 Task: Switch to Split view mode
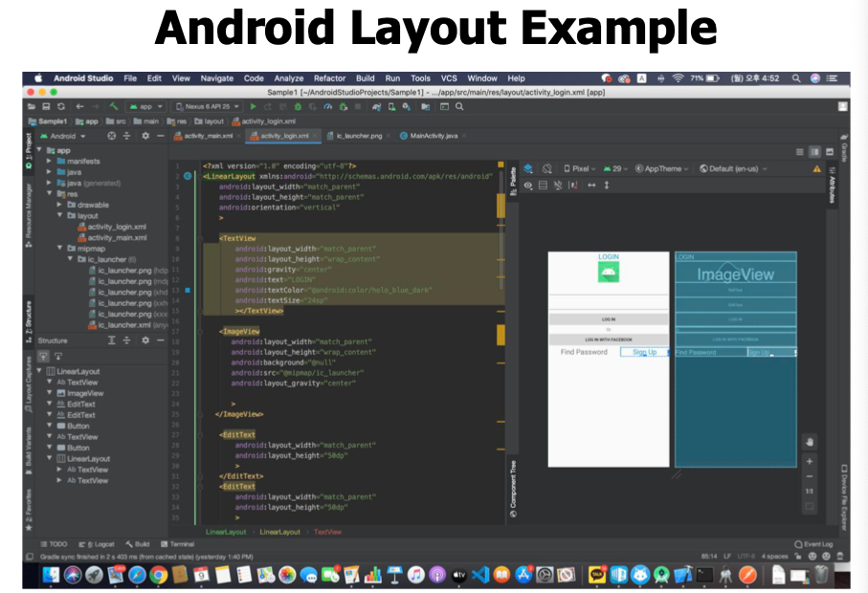[814, 151]
